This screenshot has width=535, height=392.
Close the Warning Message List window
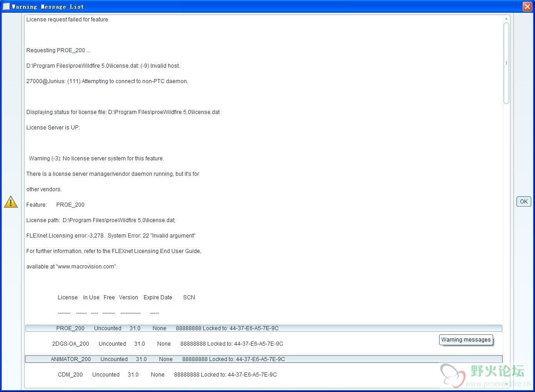tap(527, 6)
